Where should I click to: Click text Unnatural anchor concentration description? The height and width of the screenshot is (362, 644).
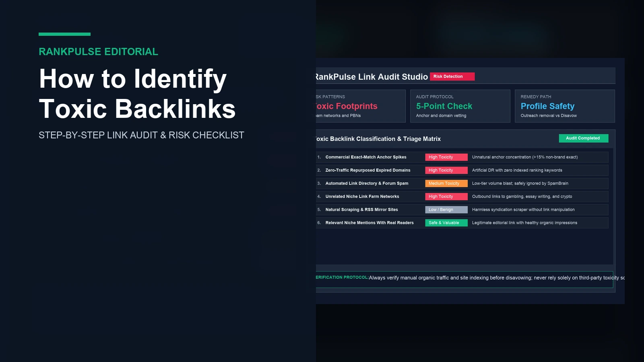[x=525, y=157]
